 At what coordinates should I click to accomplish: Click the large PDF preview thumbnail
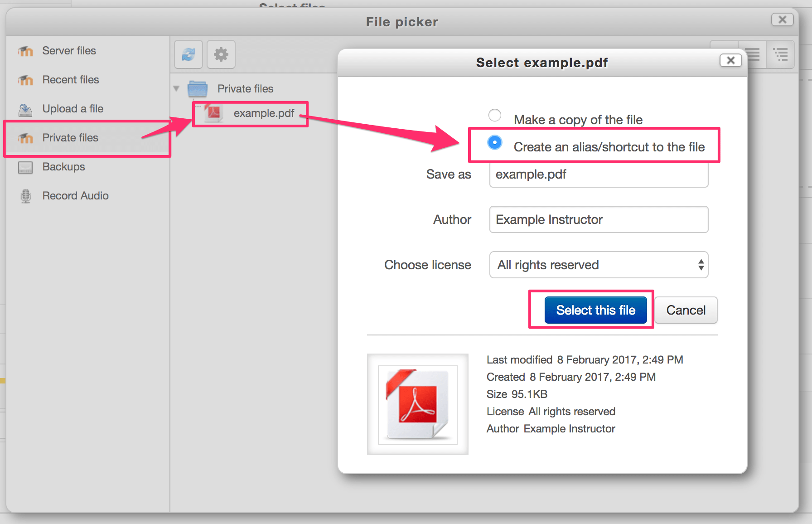(417, 404)
